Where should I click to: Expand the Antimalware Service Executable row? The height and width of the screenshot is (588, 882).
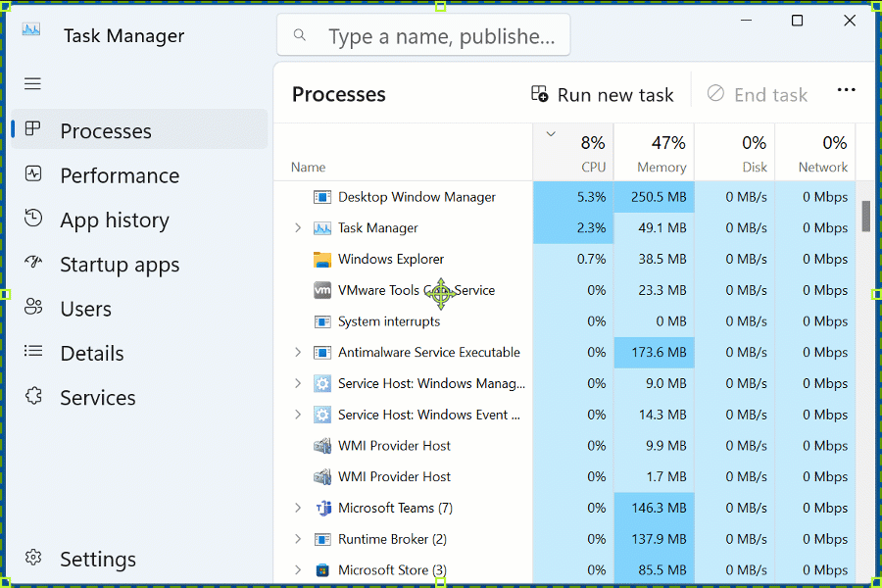click(298, 353)
